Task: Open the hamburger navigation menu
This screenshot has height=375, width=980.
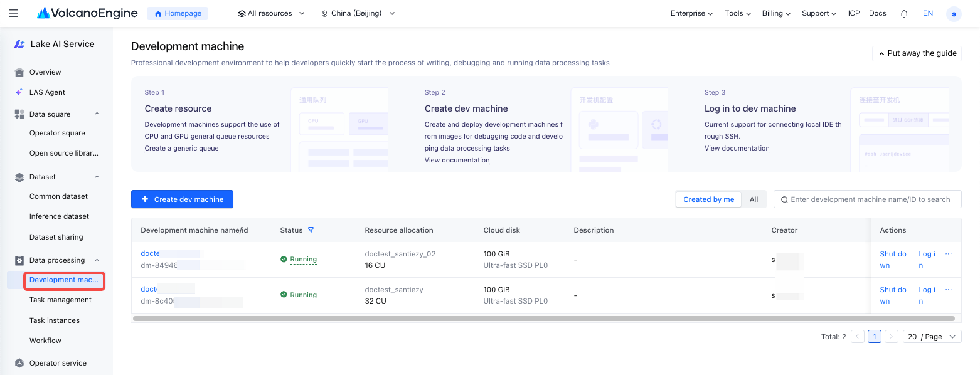Action: (x=14, y=13)
